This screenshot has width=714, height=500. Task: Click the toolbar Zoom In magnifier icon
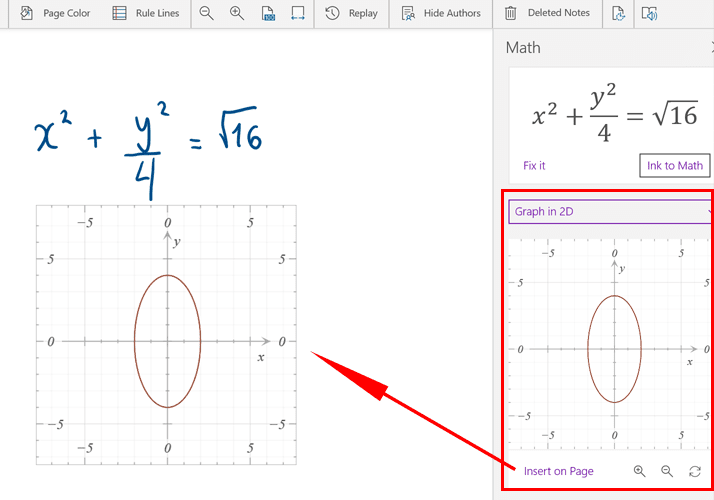pos(237,13)
